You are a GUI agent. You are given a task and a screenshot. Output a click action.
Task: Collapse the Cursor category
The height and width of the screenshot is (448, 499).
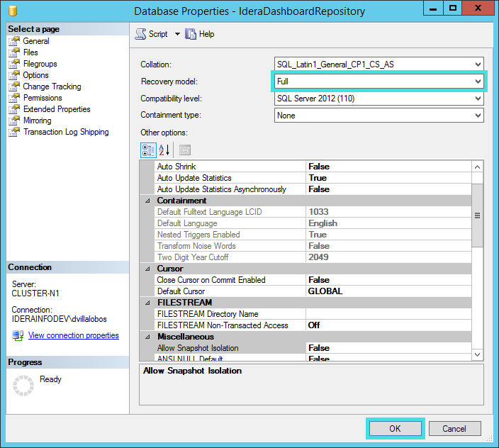pos(147,269)
